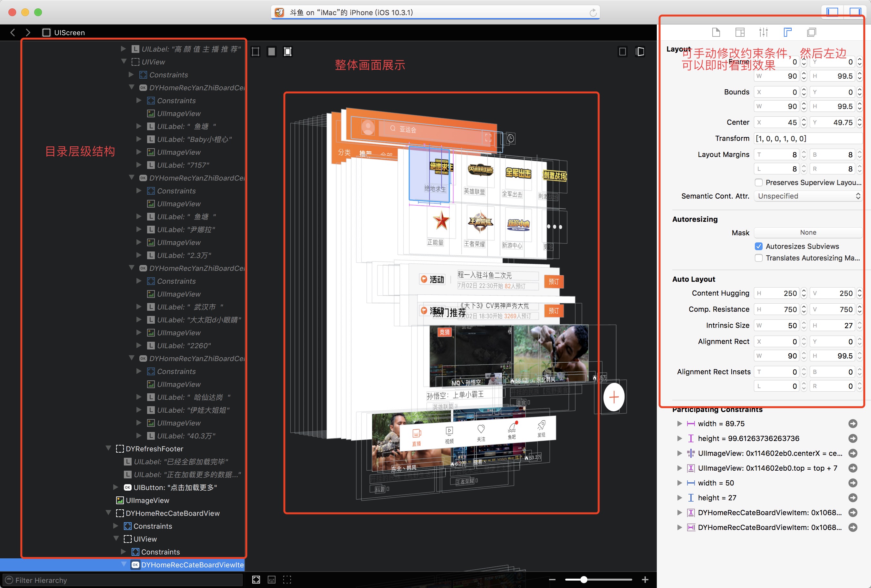Collapse the DYRefreshFooter tree node

click(108, 448)
